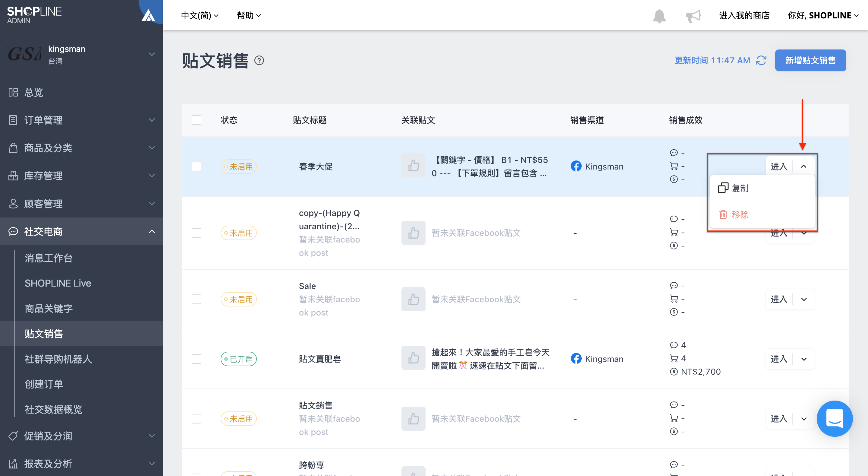Click the 已开启 status badge of 貼文賣肥皂
Screen dimensions: 868x476
point(239,359)
